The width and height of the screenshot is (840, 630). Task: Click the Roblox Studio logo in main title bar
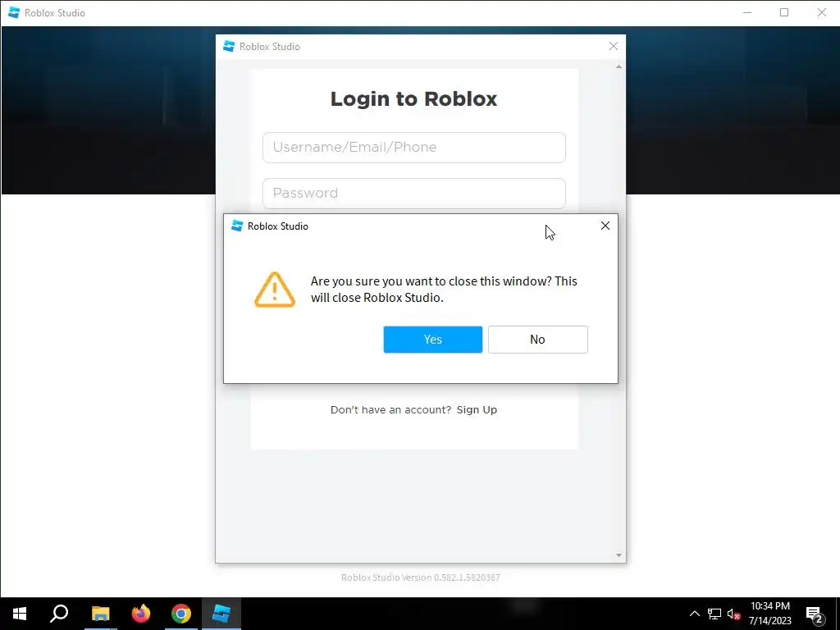tap(14, 12)
